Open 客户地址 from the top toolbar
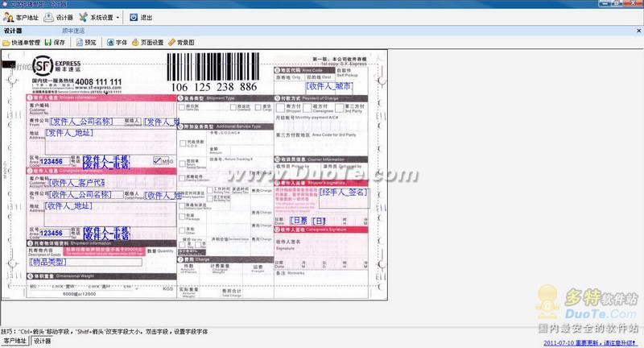 (x=21, y=18)
